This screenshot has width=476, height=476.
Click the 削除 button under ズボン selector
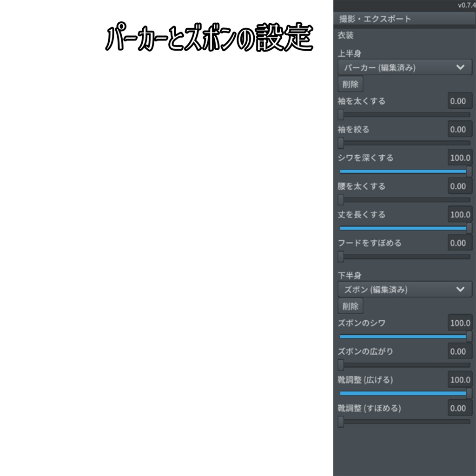pos(350,306)
